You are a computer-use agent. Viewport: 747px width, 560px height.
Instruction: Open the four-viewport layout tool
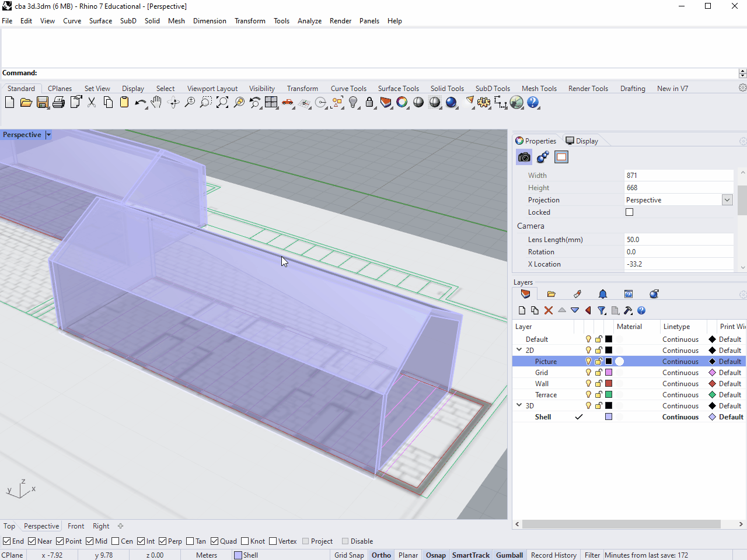(x=271, y=103)
